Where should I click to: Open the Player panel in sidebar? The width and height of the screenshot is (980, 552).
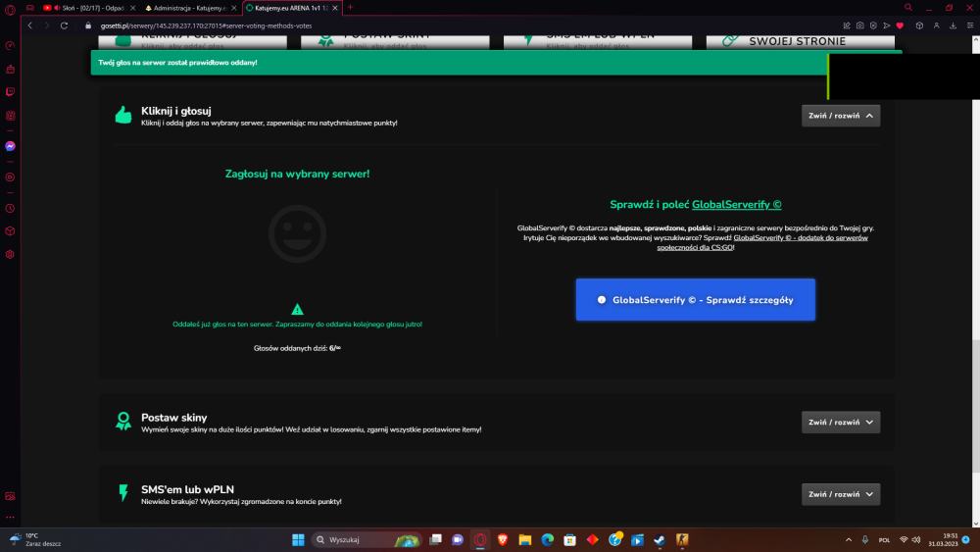click(10, 177)
